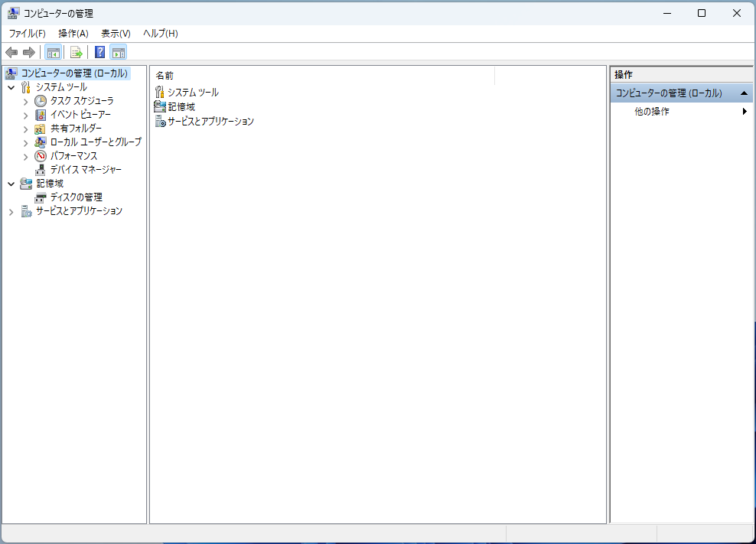Minimize the コンピューターの管理 window
The height and width of the screenshot is (544, 756).
(667, 13)
